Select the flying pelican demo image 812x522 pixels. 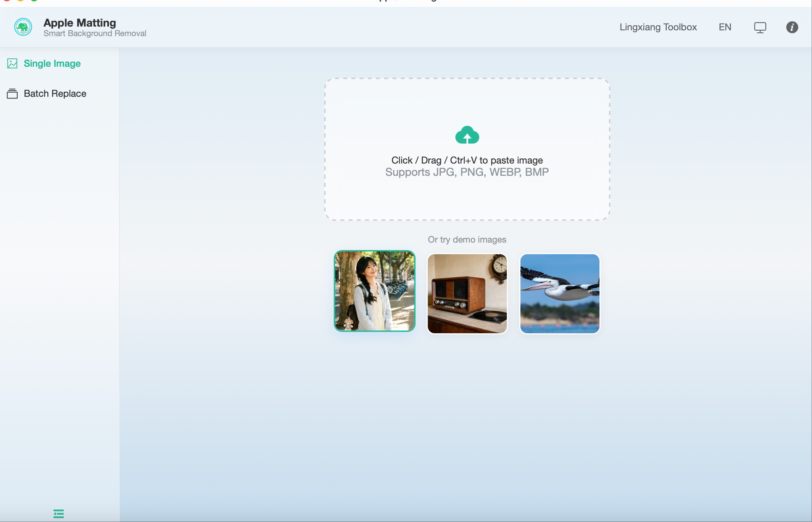click(560, 293)
